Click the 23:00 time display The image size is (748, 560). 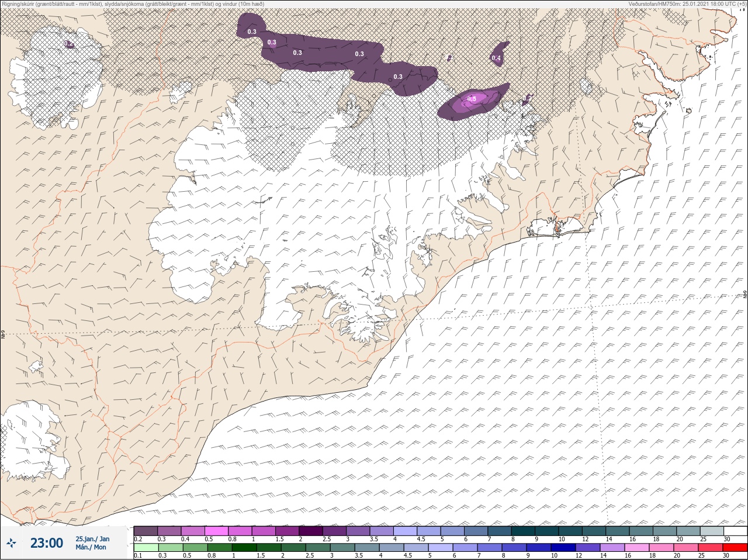[x=47, y=543]
